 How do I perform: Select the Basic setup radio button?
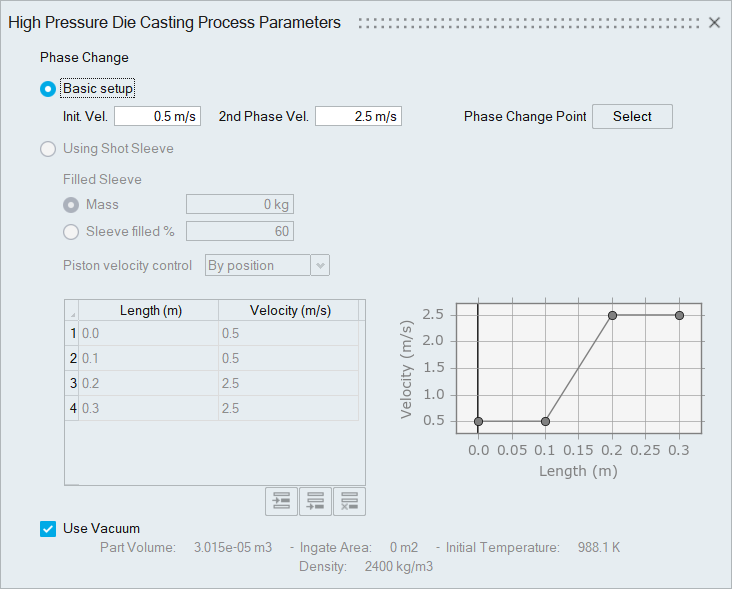coord(48,89)
